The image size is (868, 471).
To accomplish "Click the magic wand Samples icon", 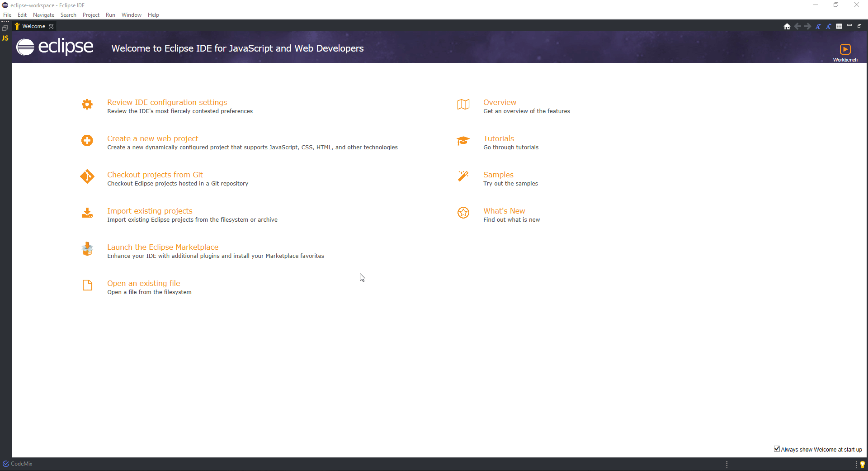I will tap(463, 176).
